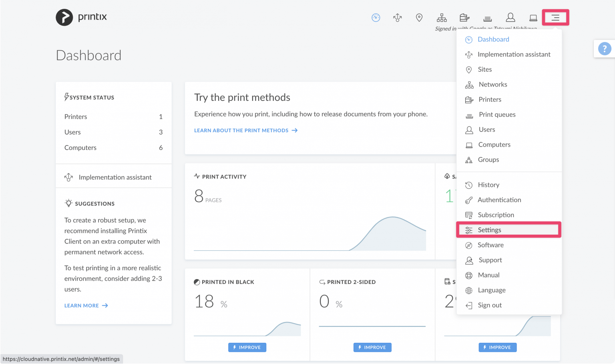Open the Print queues toolbar icon

tap(487, 17)
